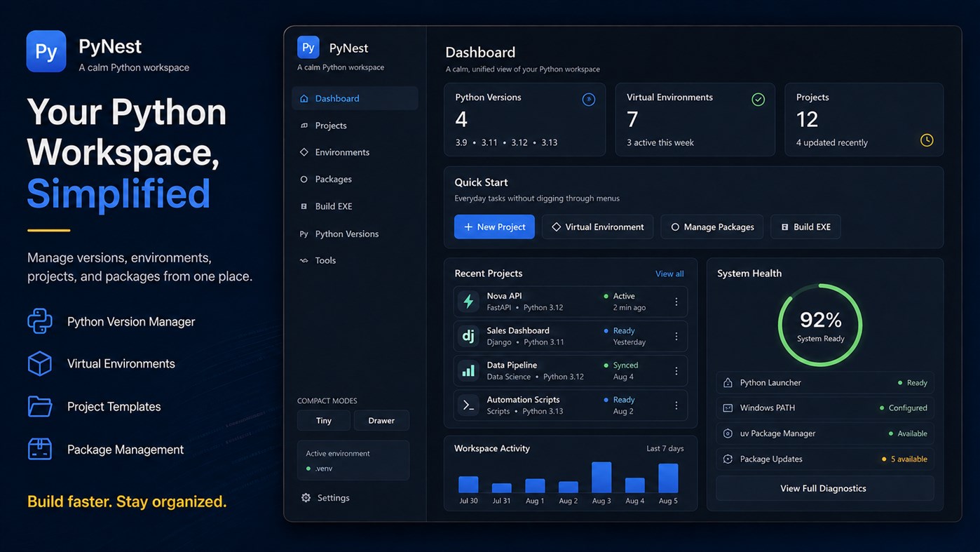Open Projects in the sidebar
Screen dimensions: 980x552
click(355, 126)
